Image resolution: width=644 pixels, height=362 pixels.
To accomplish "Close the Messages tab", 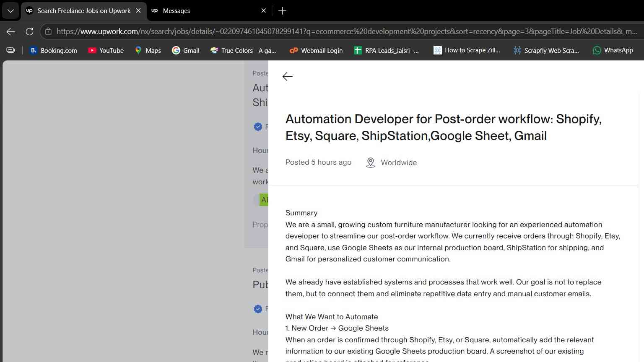I will click(x=263, y=10).
